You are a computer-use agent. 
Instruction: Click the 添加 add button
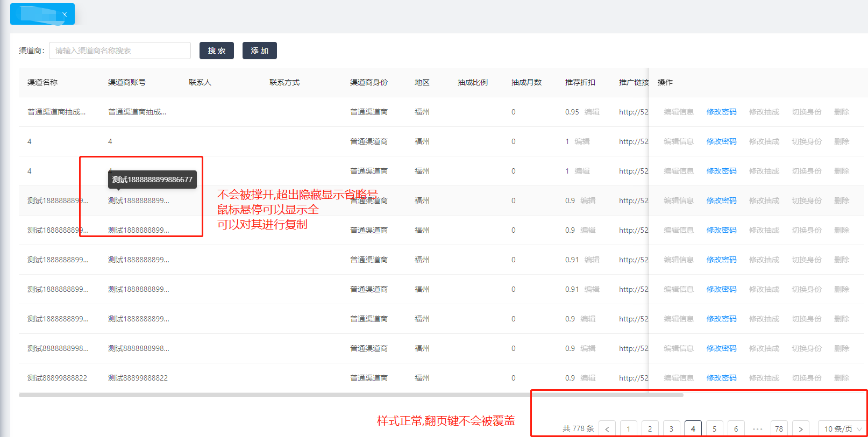[260, 51]
